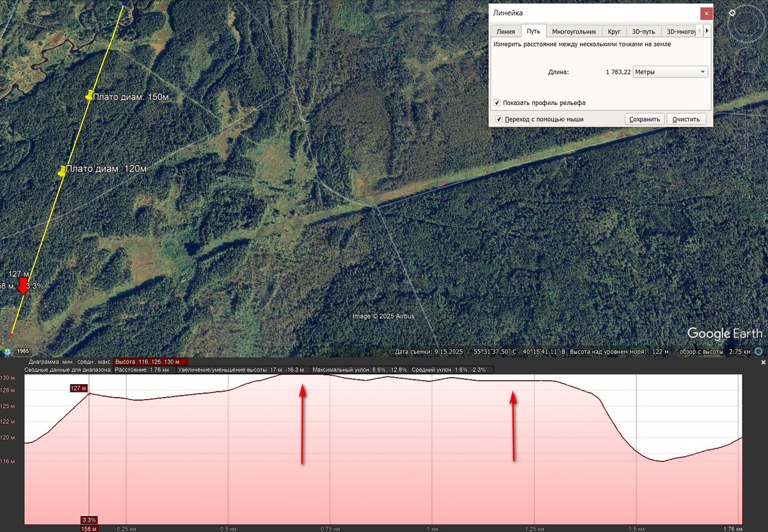Switch to the 3D-путь tab
This screenshot has height=532, width=768.
644,31
